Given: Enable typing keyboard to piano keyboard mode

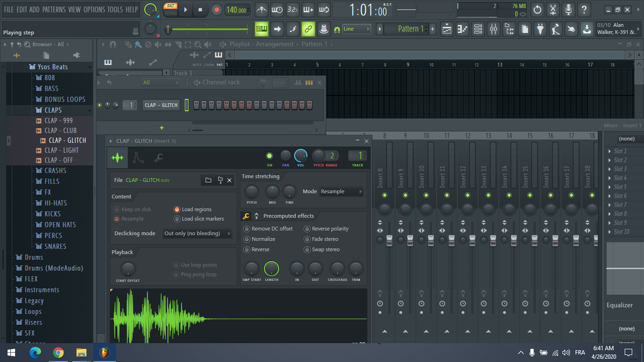Looking at the screenshot, I should 262,29.
